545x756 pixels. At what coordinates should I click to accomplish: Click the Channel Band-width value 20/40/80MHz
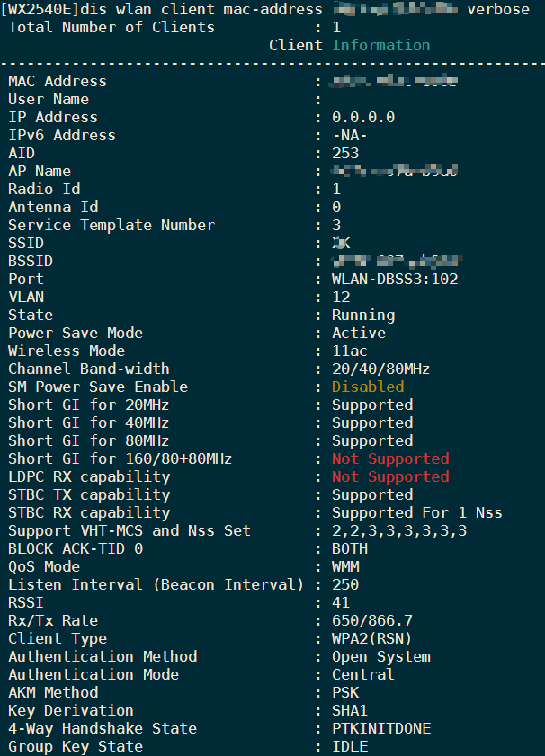tap(381, 369)
